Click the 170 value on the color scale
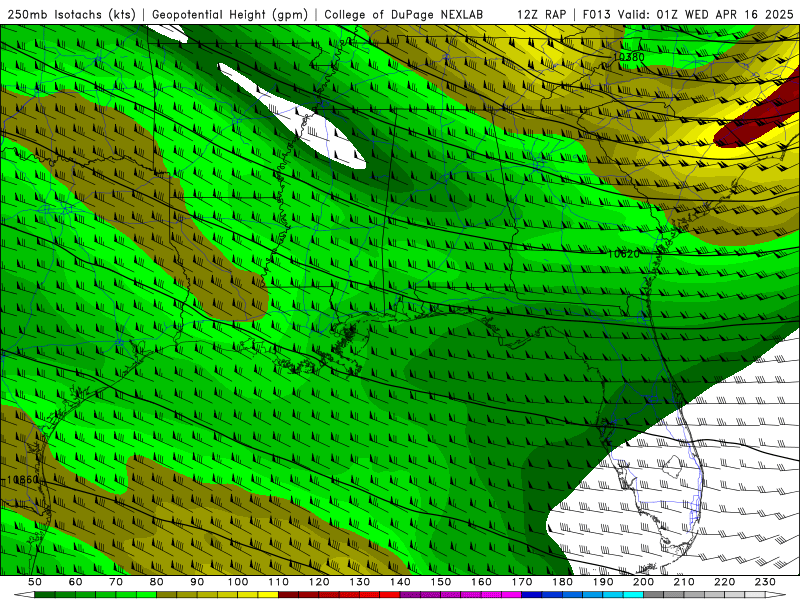Screen dimensions: 800x600 [x=522, y=582]
